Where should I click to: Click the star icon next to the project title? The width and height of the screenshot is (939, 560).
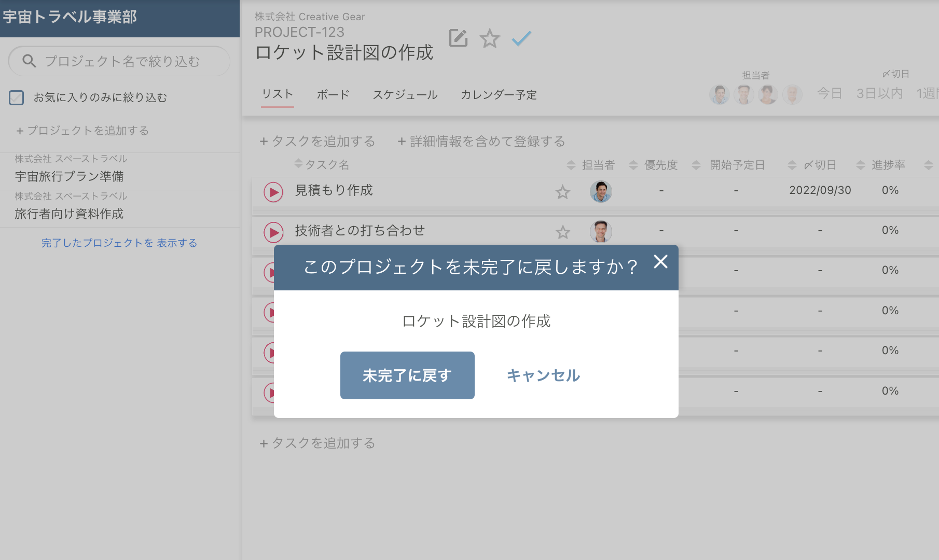[489, 39]
